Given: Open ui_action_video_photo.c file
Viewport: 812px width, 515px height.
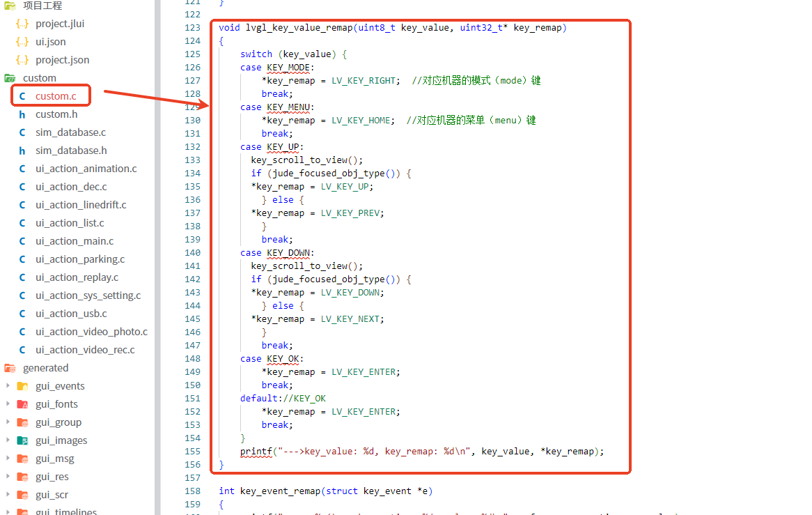Looking at the screenshot, I should click(91, 332).
